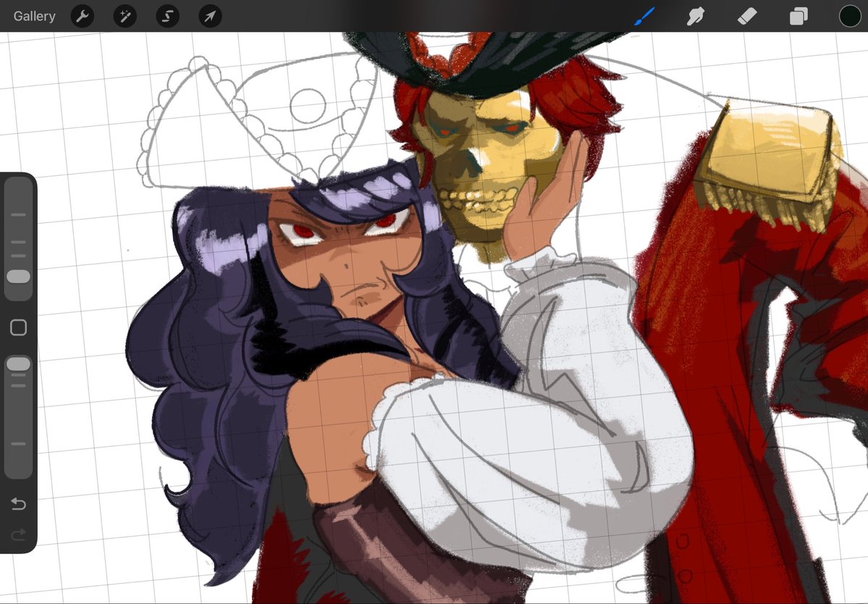Activate the Selection S-shaped tool
This screenshot has width=868, height=604.
[x=168, y=16]
